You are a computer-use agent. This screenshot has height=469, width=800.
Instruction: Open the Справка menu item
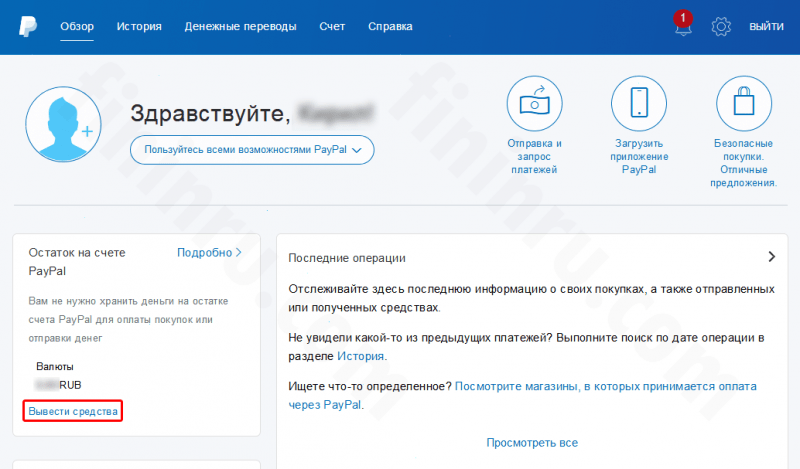[390, 27]
